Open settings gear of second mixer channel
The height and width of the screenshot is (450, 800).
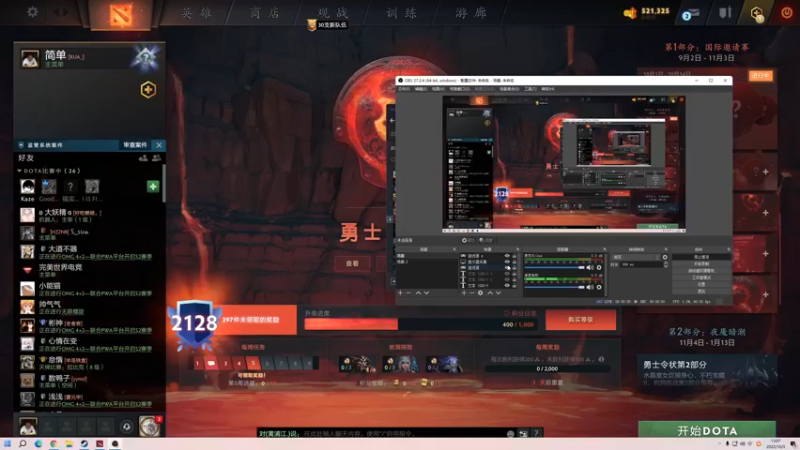click(x=599, y=287)
